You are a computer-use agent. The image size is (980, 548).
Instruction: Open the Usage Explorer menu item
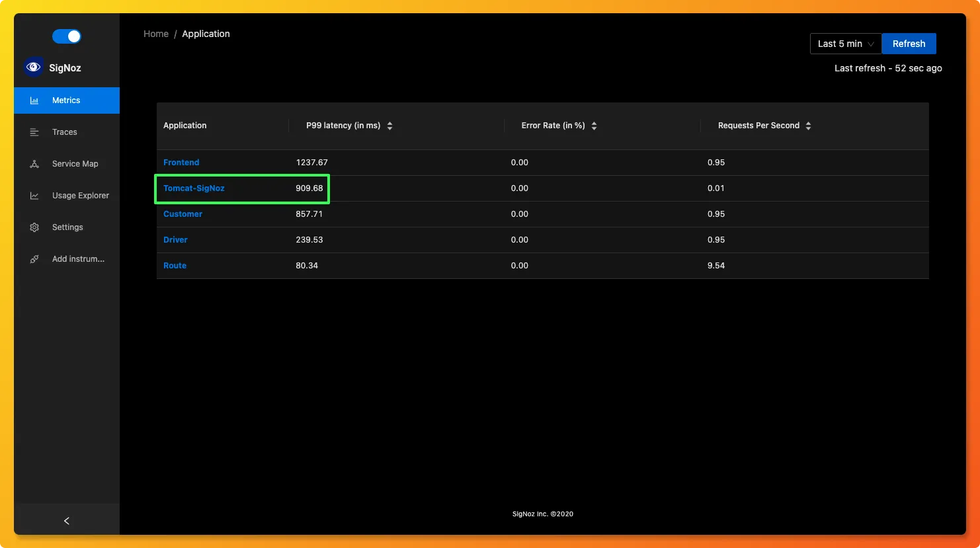[x=80, y=196]
